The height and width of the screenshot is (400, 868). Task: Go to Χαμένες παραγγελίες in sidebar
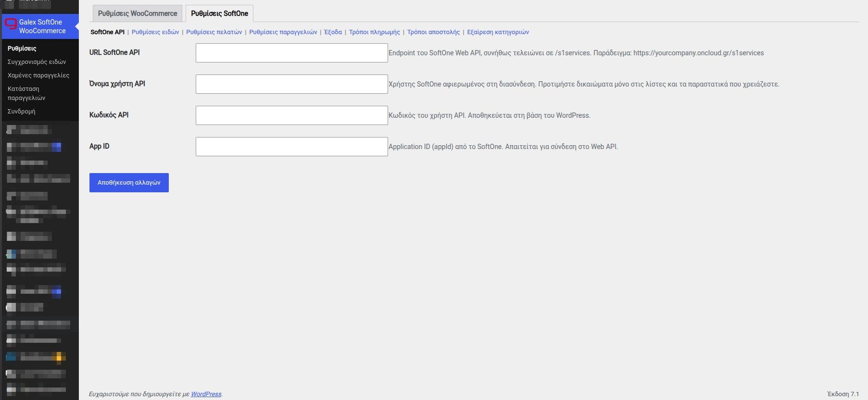coord(38,75)
